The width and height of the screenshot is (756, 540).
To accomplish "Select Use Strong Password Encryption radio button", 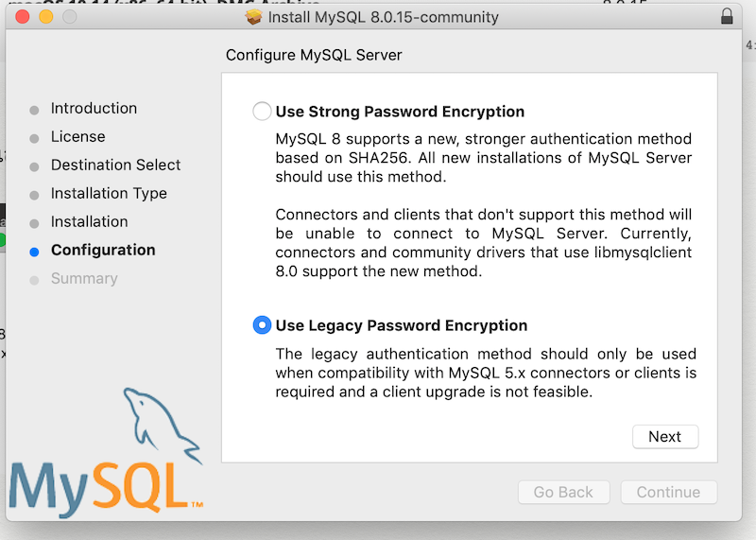I will coord(262,111).
